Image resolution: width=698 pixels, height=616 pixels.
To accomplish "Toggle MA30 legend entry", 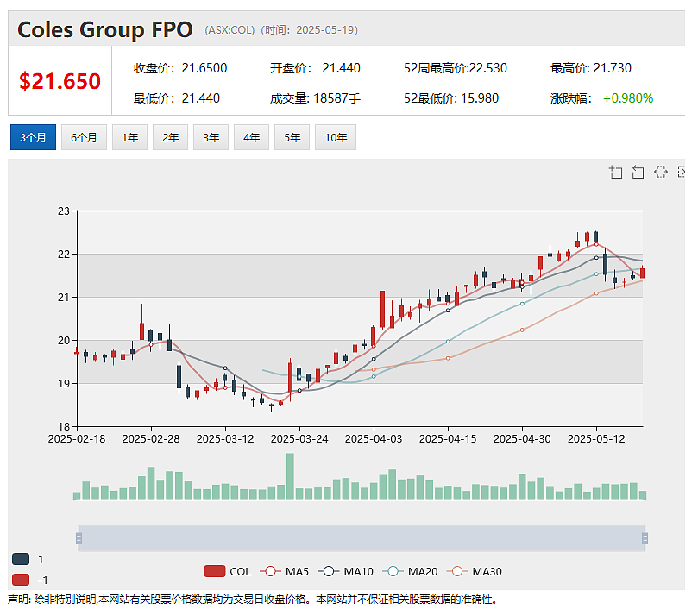I will pos(475,571).
